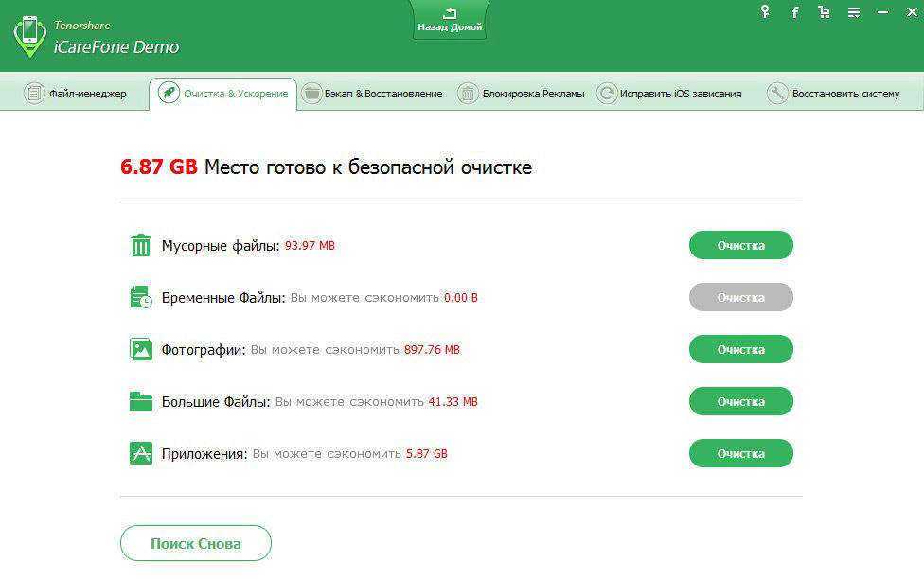
Task: Click the Фотографии picture icon
Action: (x=141, y=349)
